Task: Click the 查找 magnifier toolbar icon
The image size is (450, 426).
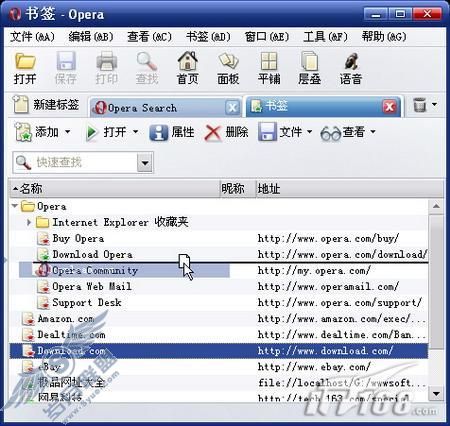Action: [147, 61]
